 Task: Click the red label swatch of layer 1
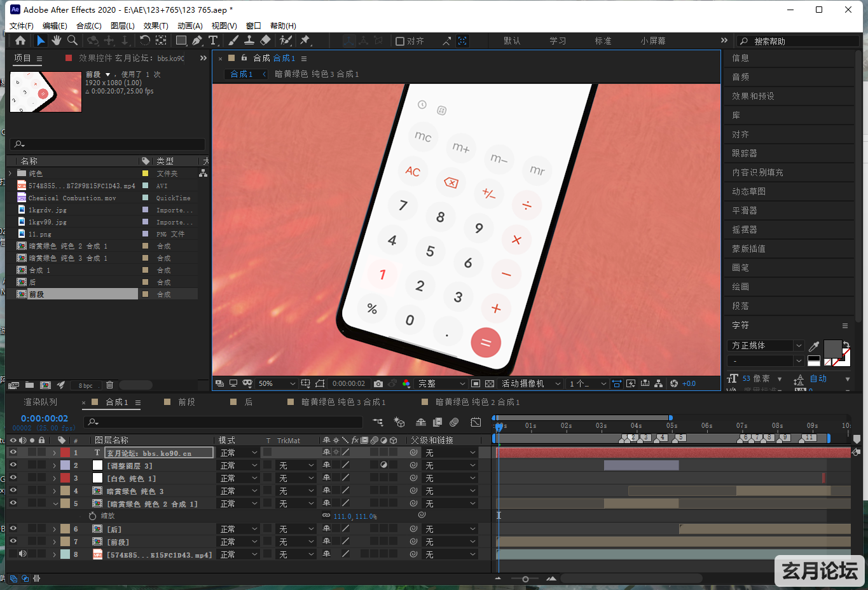pyautogui.click(x=65, y=453)
